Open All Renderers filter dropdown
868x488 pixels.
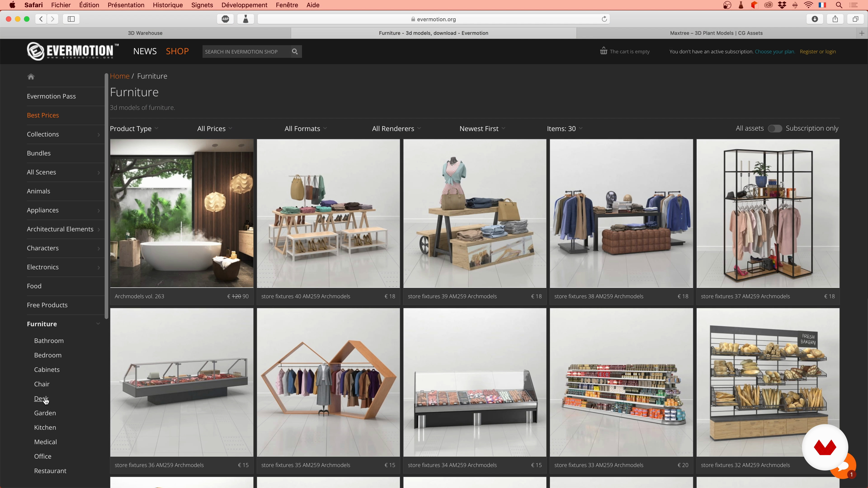(x=396, y=129)
